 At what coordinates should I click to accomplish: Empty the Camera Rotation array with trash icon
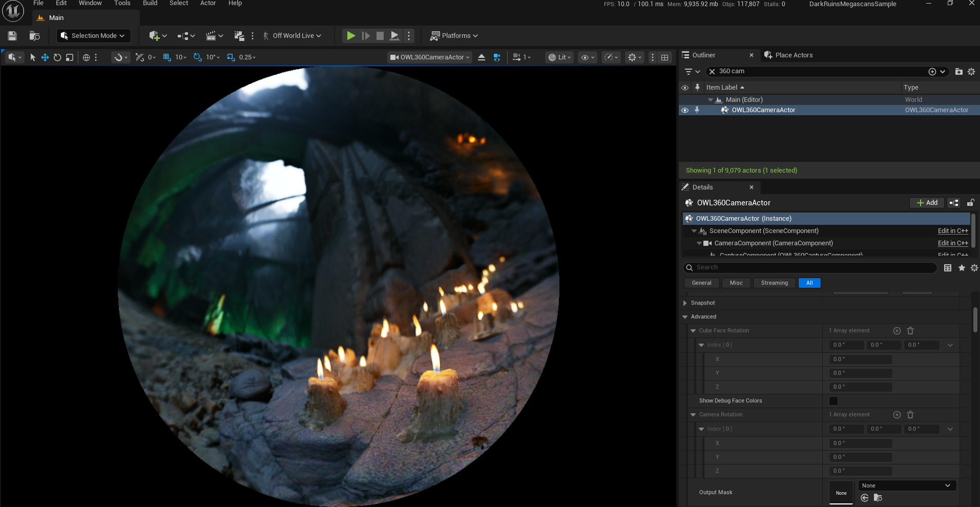tap(910, 415)
